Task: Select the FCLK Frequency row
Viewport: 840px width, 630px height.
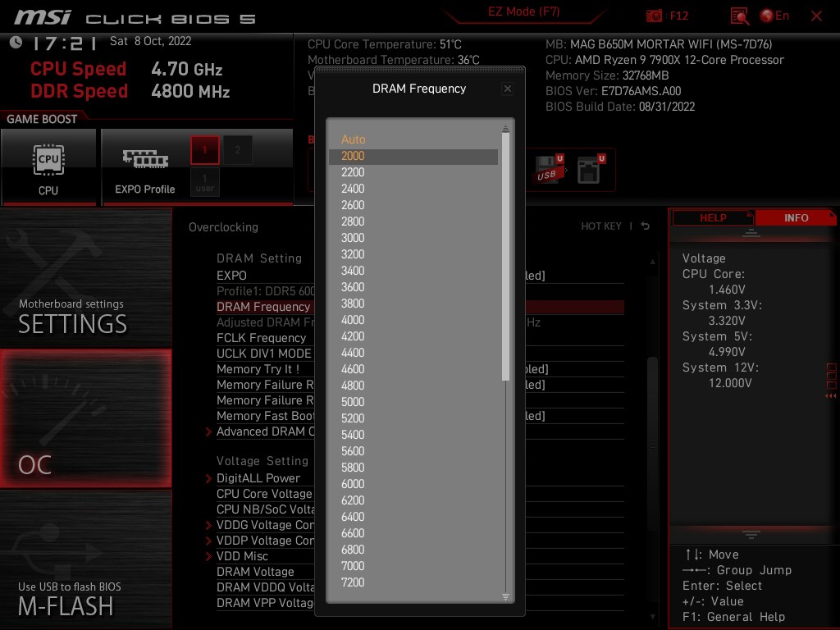Action: point(420,338)
